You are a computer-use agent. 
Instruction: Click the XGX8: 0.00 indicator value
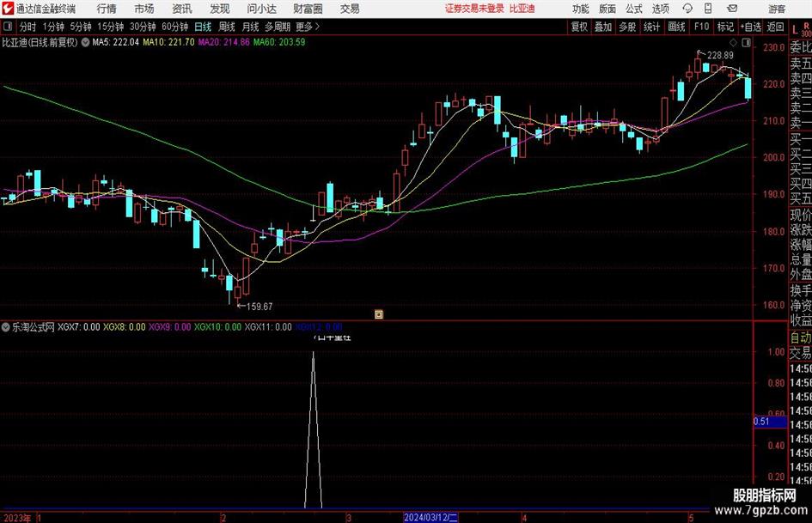tap(125, 327)
